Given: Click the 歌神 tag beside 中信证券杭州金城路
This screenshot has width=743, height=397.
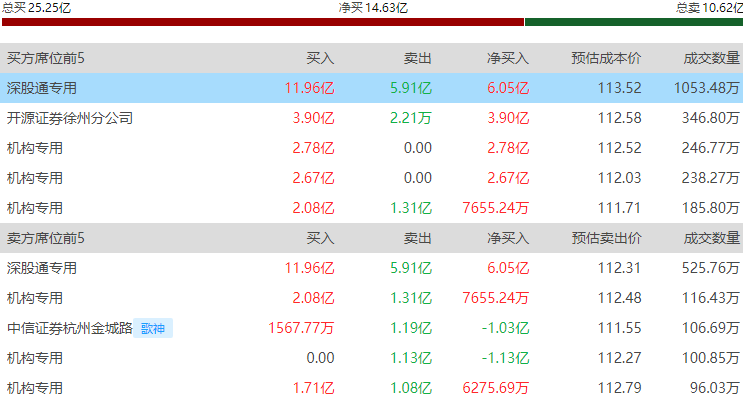Looking at the screenshot, I should tap(153, 328).
